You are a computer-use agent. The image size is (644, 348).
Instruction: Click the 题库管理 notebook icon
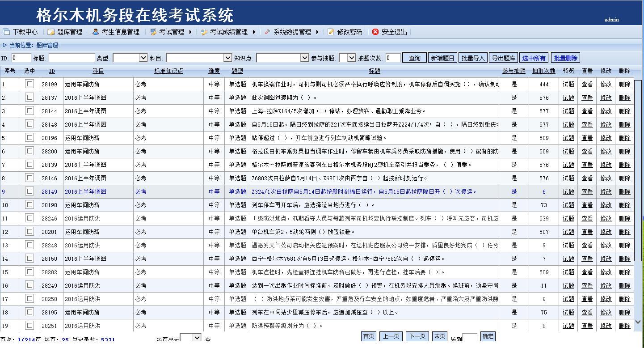51,32
